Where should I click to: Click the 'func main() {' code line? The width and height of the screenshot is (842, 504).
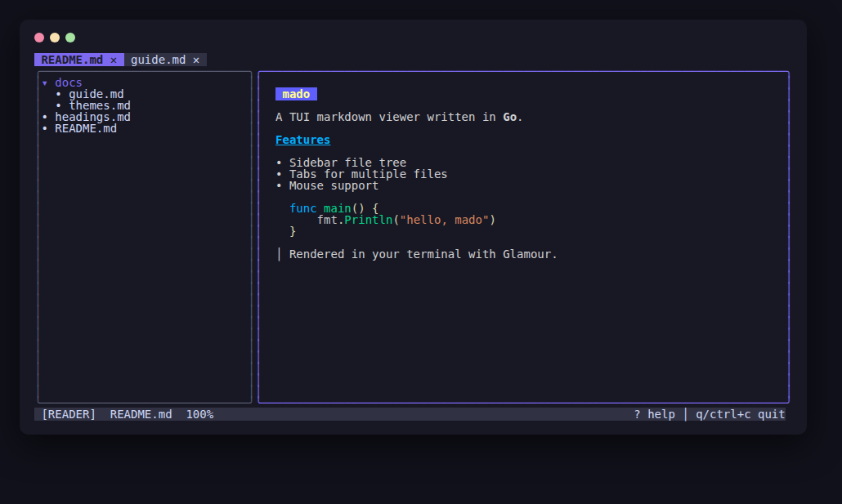click(334, 208)
